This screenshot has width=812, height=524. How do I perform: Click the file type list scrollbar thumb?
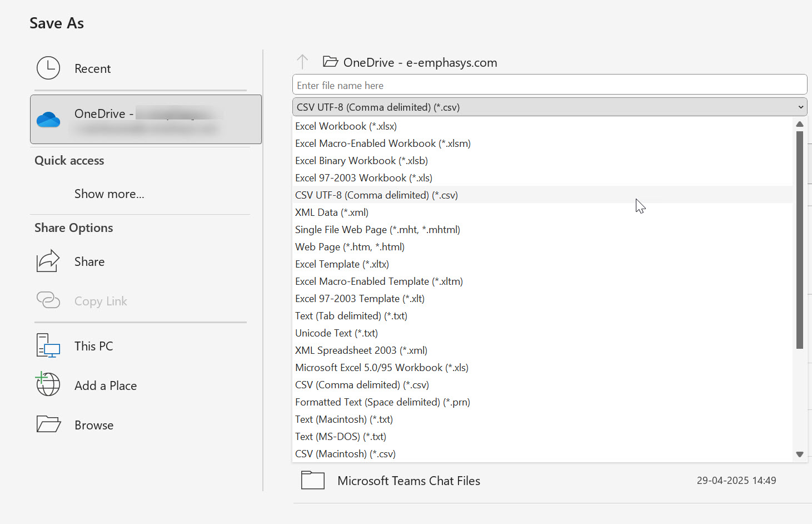tap(800, 240)
